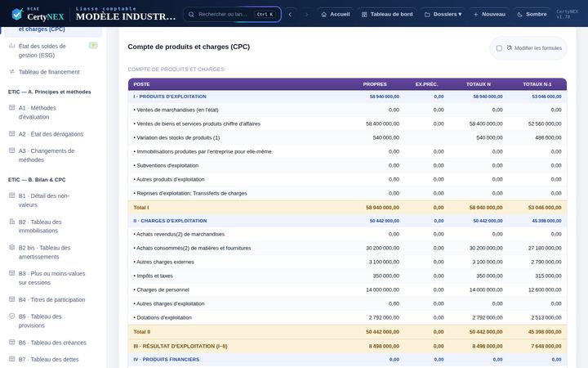Click the moon icon for Sombre

(x=519, y=14)
